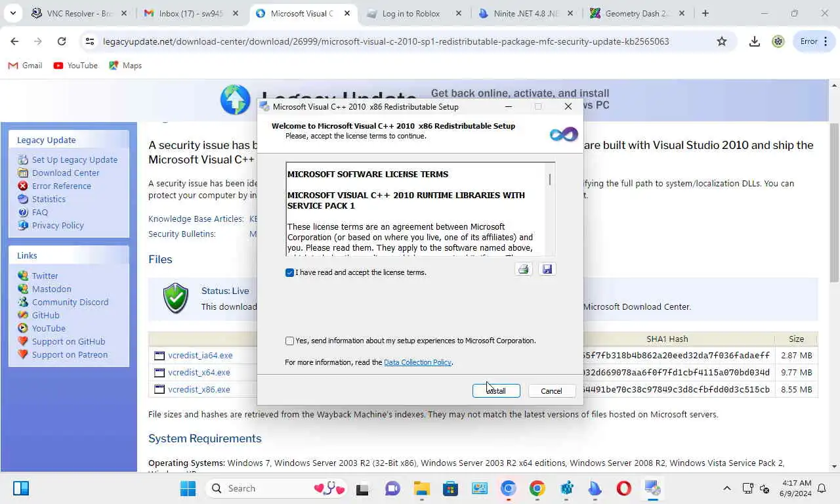Click the print license terms icon

(x=523, y=269)
